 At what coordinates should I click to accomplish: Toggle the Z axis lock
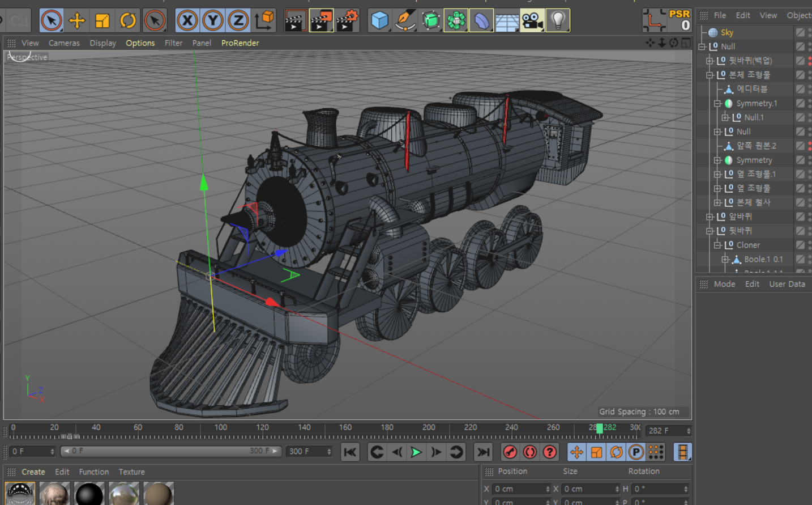(x=238, y=21)
